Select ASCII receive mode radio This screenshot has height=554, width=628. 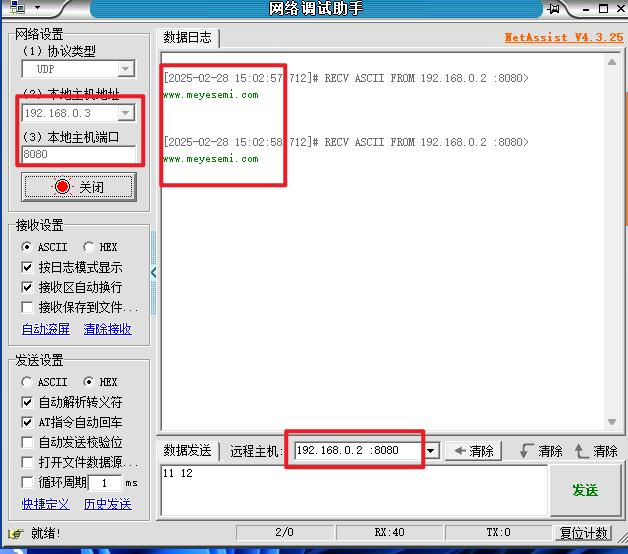[27, 247]
